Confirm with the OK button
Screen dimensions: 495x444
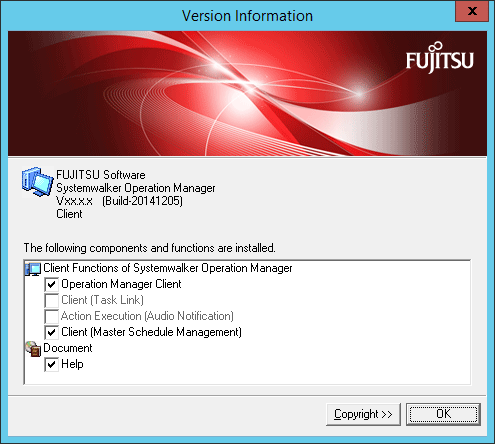(443, 414)
